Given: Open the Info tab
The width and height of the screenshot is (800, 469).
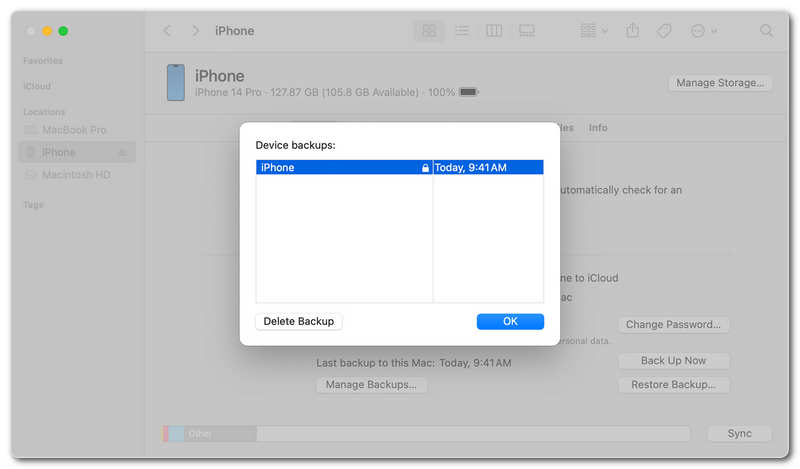Looking at the screenshot, I should pyautogui.click(x=598, y=128).
